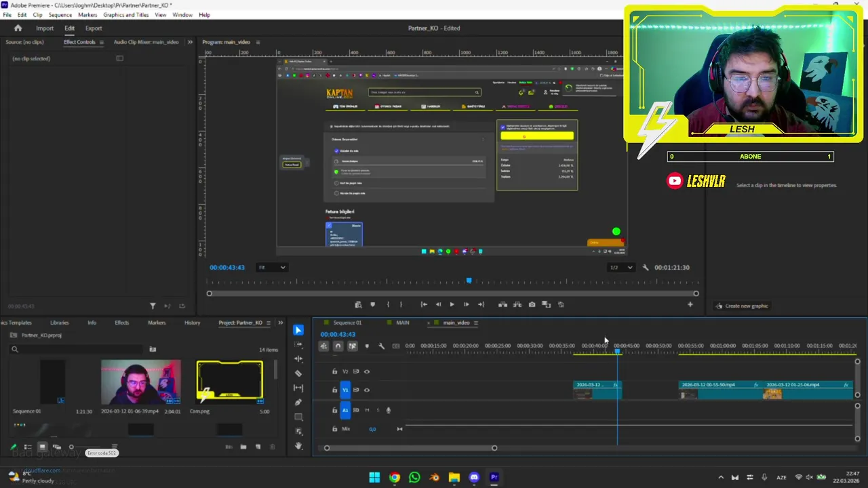Toggle V2 track lock
The image size is (868, 488).
click(x=334, y=371)
